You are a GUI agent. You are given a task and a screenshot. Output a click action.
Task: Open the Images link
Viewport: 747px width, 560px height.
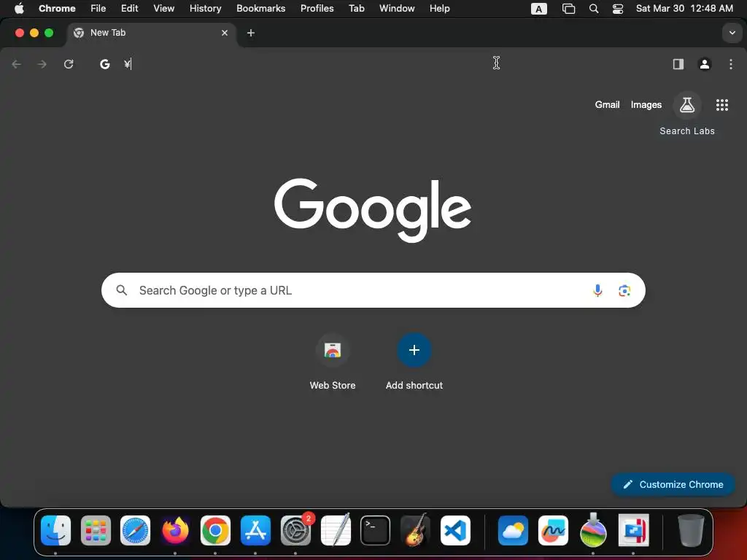[x=646, y=105]
